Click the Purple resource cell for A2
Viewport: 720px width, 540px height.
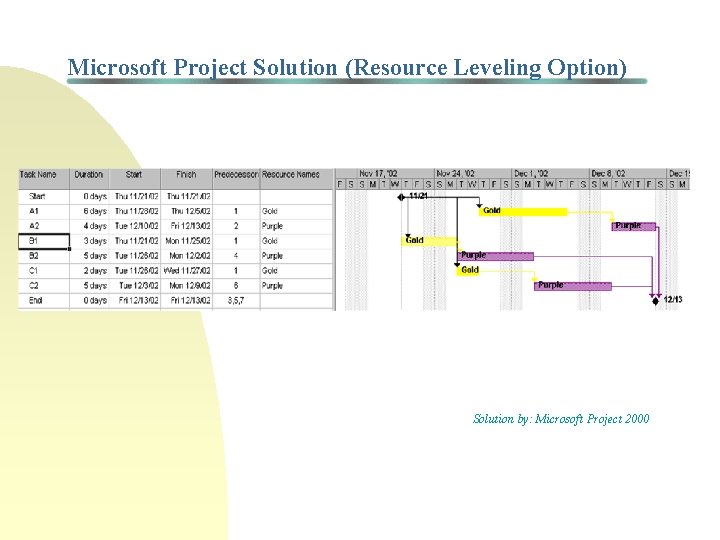pos(296,226)
